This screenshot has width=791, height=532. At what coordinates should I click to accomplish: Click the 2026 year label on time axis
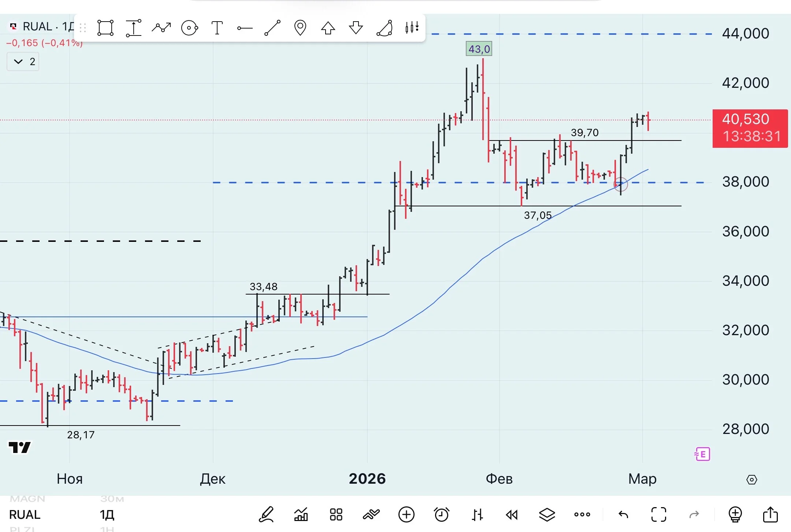[x=367, y=479]
